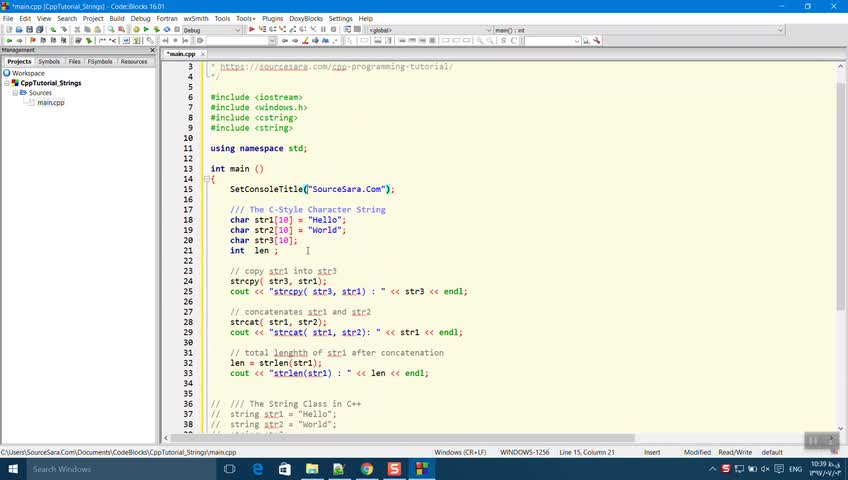848x480 pixels.
Task: Collapse the main function fold marker
Action: [x=206, y=179]
